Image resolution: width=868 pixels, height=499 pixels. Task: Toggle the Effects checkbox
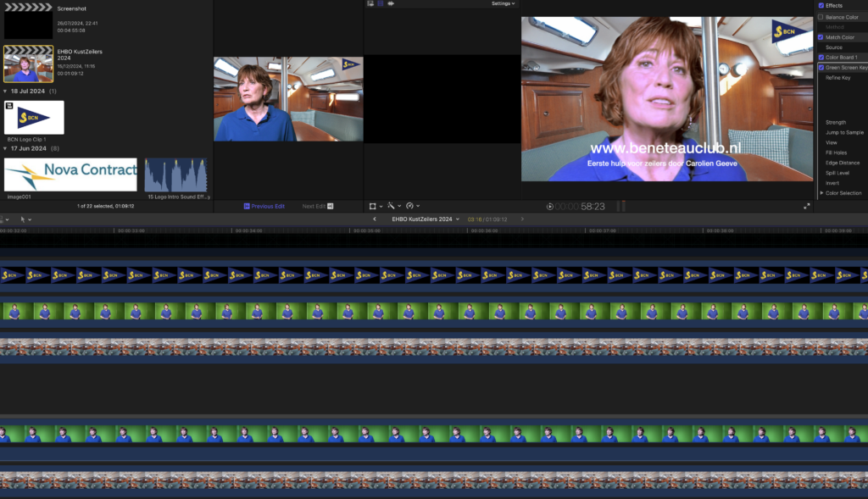[821, 5]
